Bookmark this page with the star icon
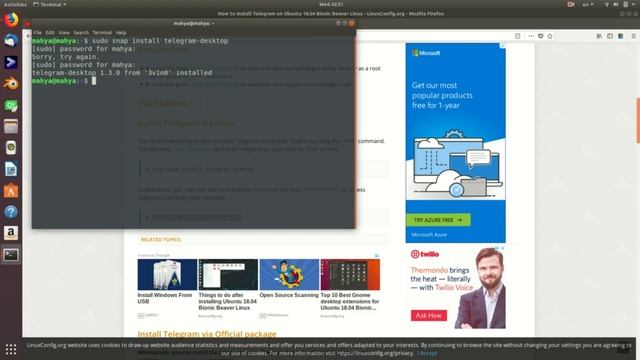Image resolution: width=640 pixels, height=360 pixels. click(550, 36)
